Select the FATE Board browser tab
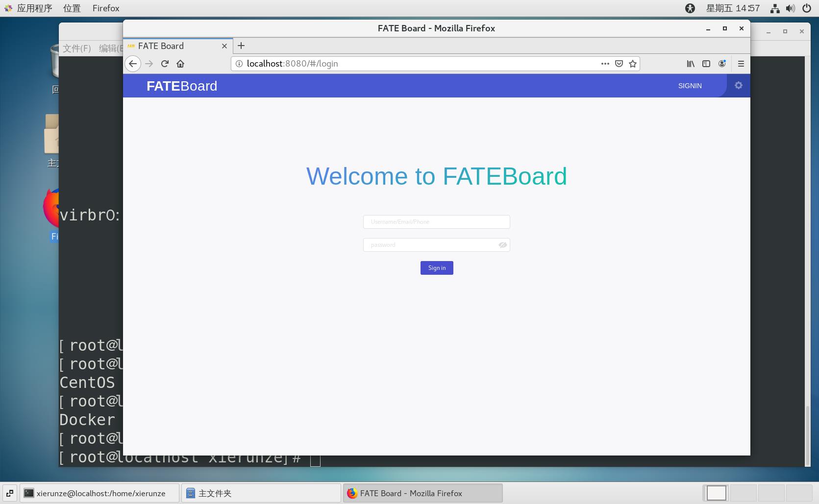Image resolution: width=819 pixels, height=504 pixels. [162, 46]
